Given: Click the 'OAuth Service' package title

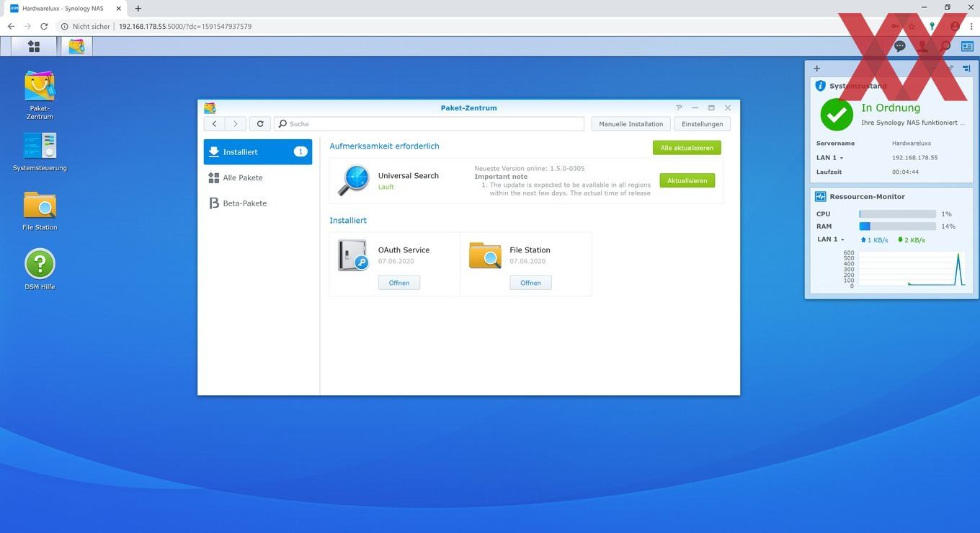Looking at the screenshot, I should click(x=404, y=250).
